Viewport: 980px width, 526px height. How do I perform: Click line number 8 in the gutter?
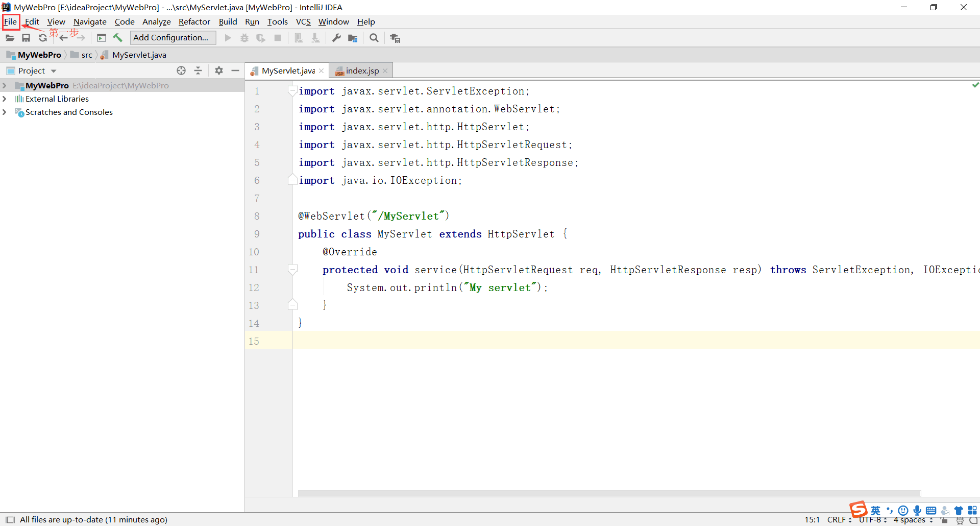coord(257,216)
